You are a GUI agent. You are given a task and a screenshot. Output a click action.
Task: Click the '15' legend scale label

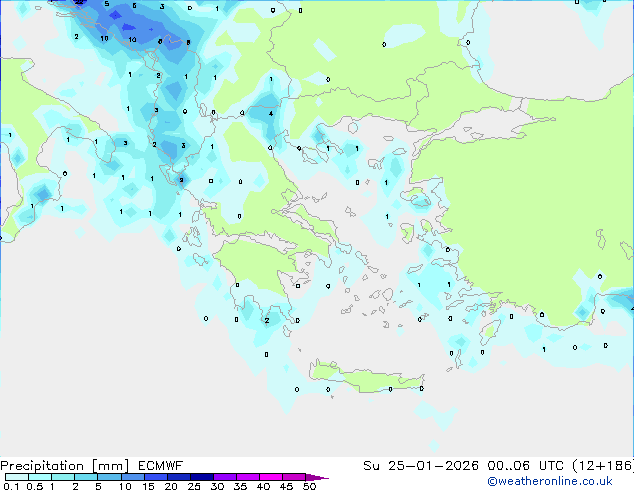click(x=148, y=486)
